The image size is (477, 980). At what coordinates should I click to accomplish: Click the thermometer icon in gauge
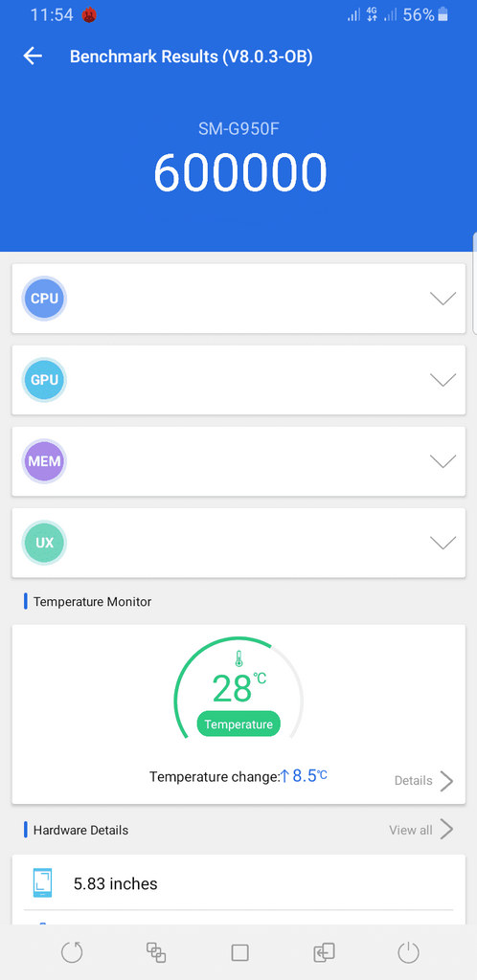[x=238, y=658]
